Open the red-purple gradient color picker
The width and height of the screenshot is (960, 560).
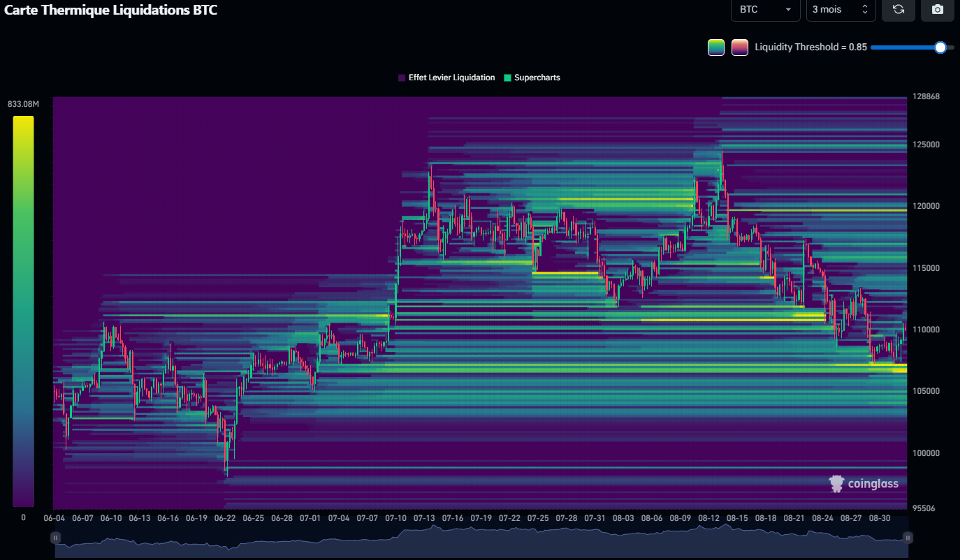tap(739, 47)
